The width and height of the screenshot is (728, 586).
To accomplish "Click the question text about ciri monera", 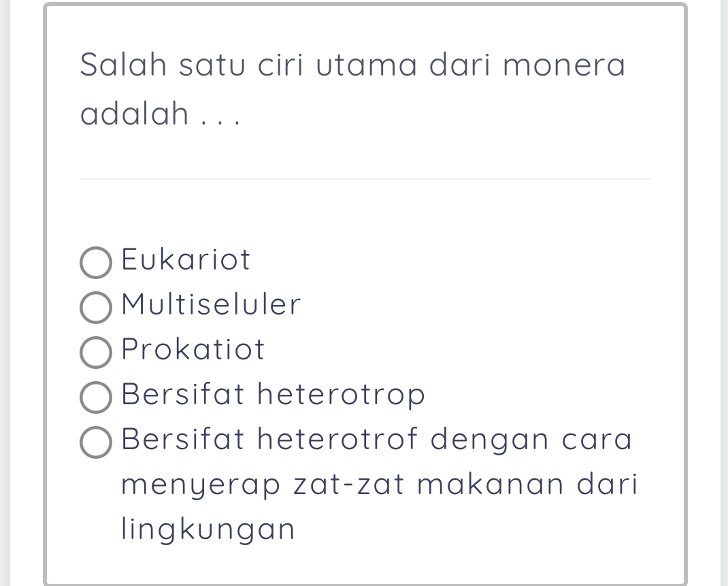I will tap(353, 65).
